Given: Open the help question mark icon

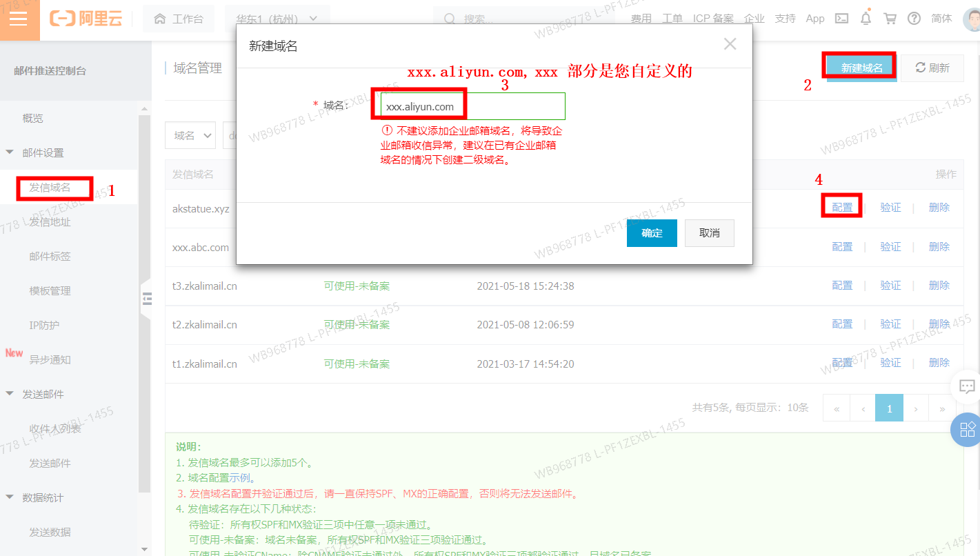Looking at the screenshot, I should [x=914, y=19].
